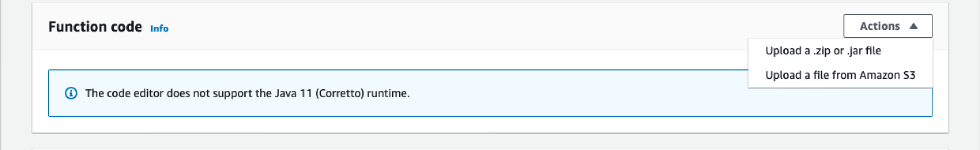Click the code editor runtime message text
Viewport: 980px width, 150px height.
(247, 93)
